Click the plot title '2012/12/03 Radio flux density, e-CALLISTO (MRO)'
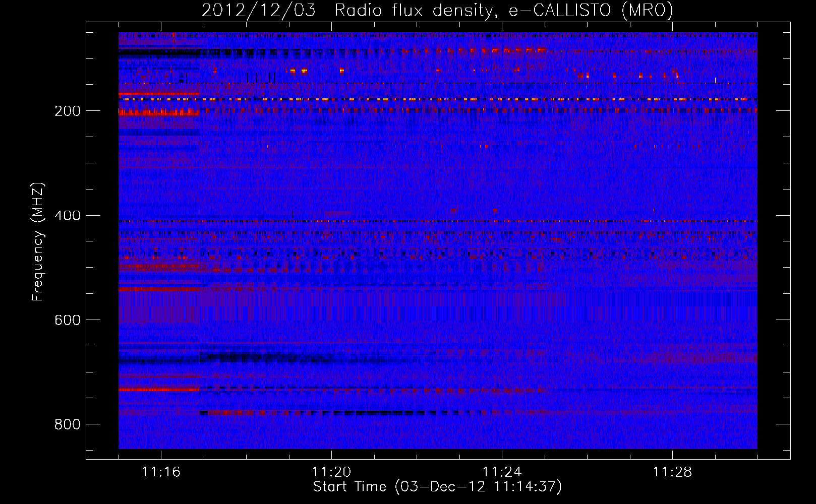 [437, 10]
